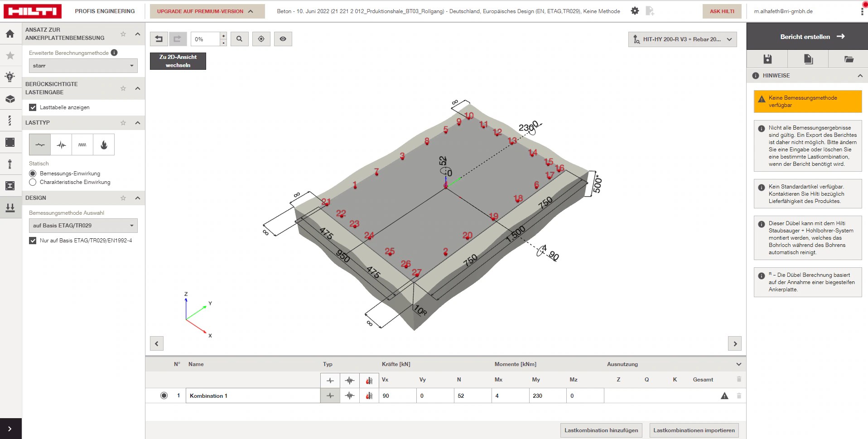This screenshot has width=868, height=439.
Task: Favorite the Ansatz zur Ankerplattenbemessung section
Action: click(123, 34)
